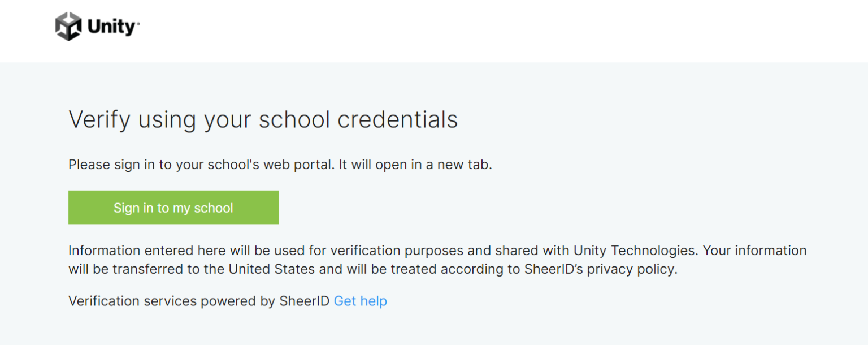Click the "Please sign in" instruction sentence
868x345 pixels.
tap(280, 165)
